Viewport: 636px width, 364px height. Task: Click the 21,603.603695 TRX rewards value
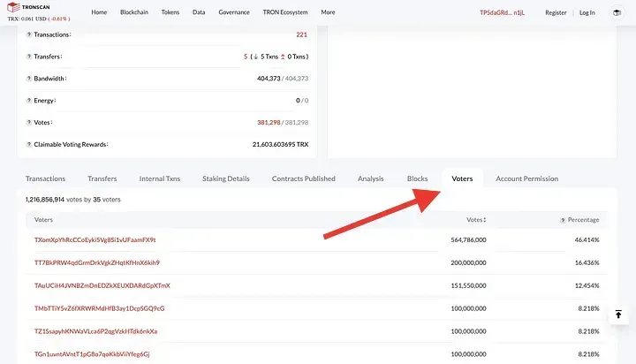coord(280,144)
